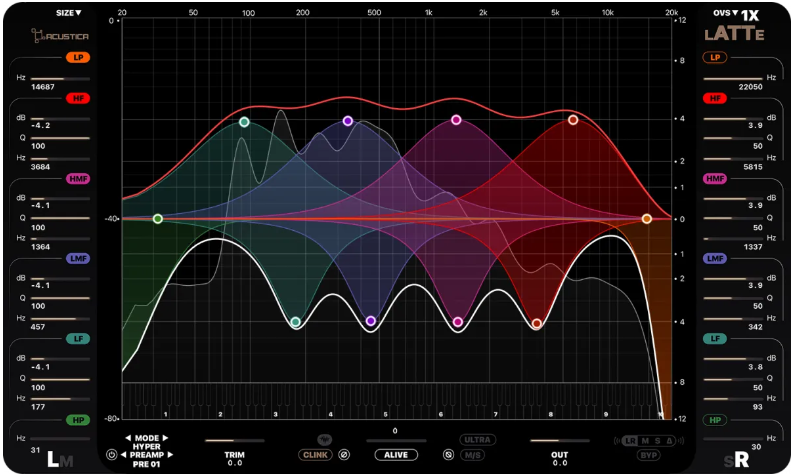Click the slider above ALIVE
This screenshot has width=791, height=476.
[x=396, y=441]
